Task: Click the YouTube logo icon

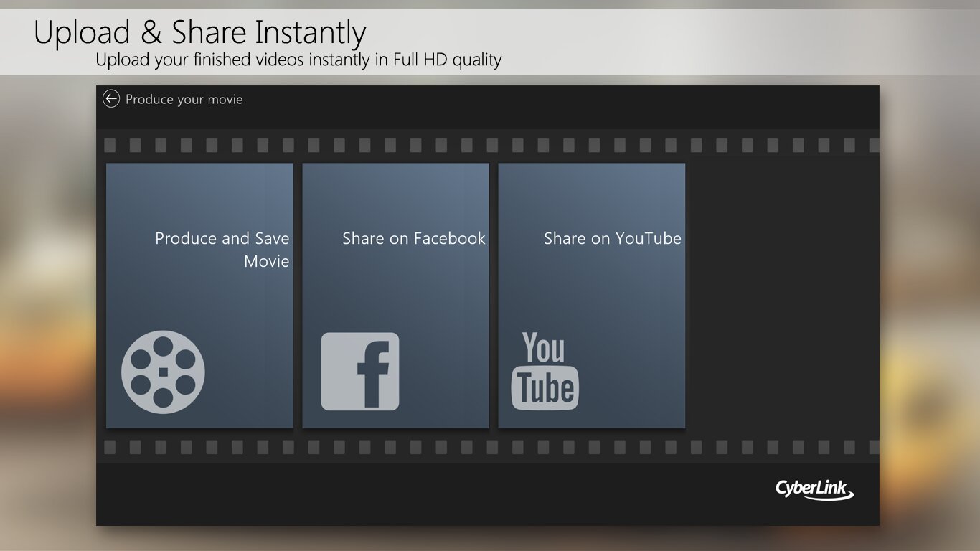Action: pyautogui.click(x=545, y=370)
